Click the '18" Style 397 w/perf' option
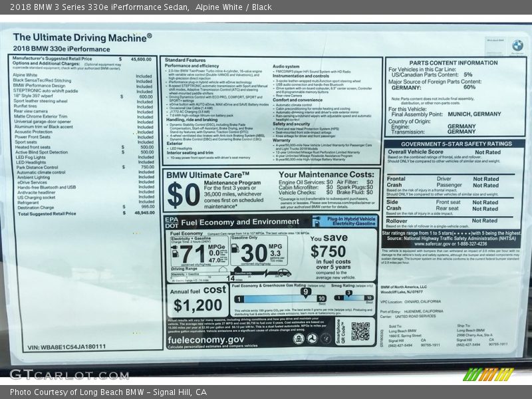The height and width of the screenshot is (399, 532). (x=33, y=96)
